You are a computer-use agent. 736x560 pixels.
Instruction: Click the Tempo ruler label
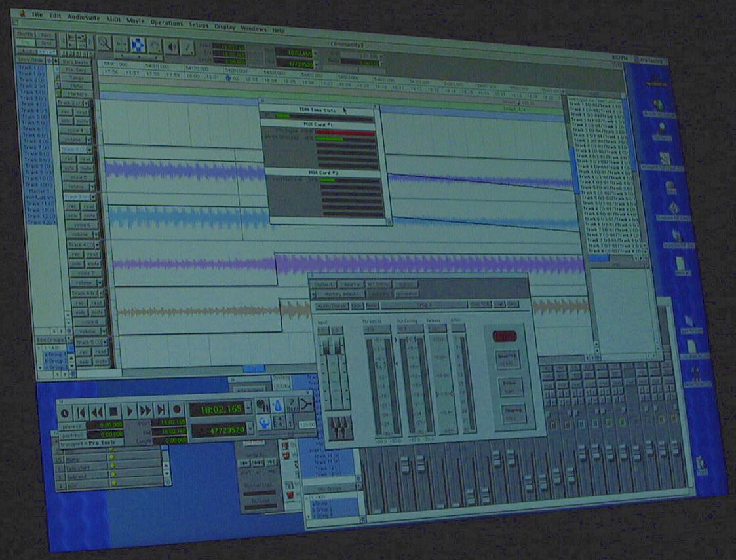tap(76, 78)
